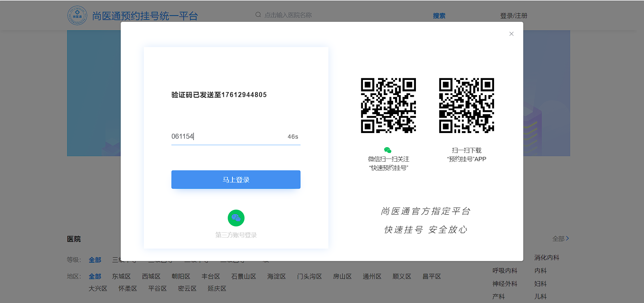Click the 快速挂号 安全放心 slogan
This screenshot has height=303, width=644.
click(x=426, y=230)
